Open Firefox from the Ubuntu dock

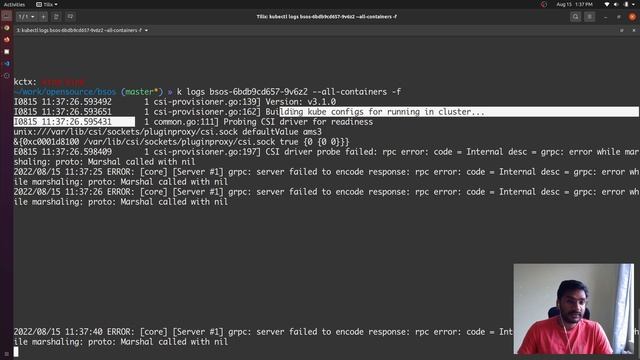point(7,40)
